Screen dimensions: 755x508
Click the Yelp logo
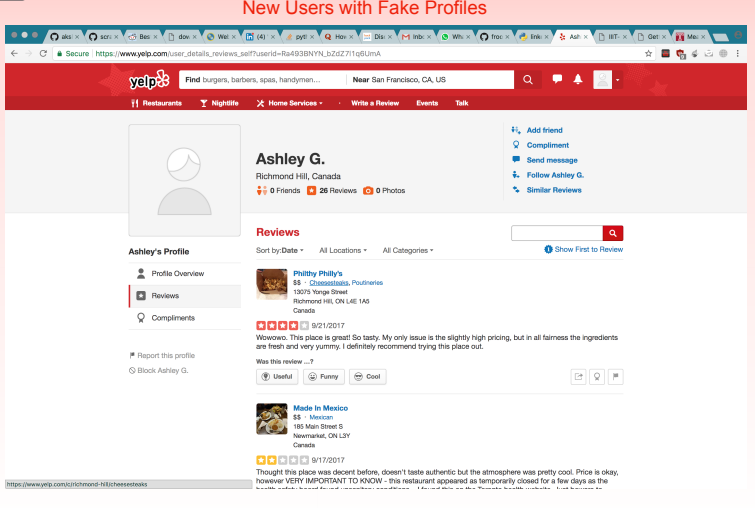click(149, 80)
